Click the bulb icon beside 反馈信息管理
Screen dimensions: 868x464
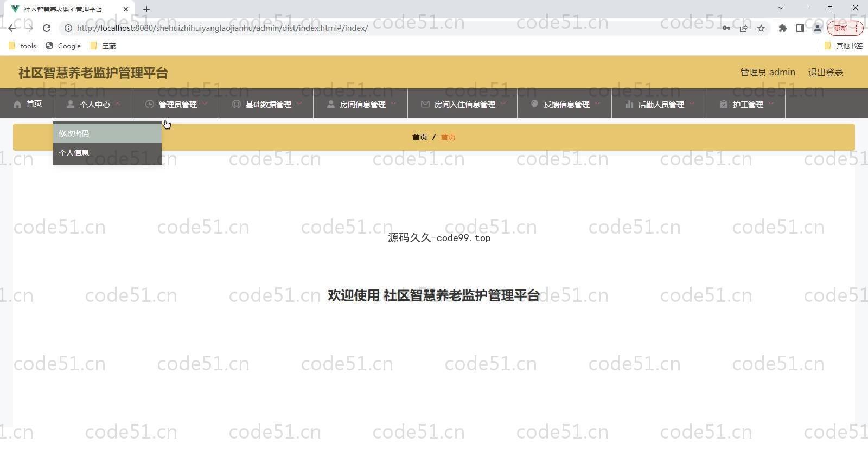(x=534, y=104)
